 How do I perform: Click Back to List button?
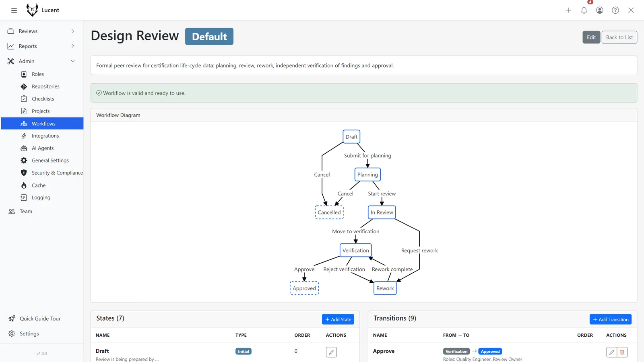(x=619, y=37)
